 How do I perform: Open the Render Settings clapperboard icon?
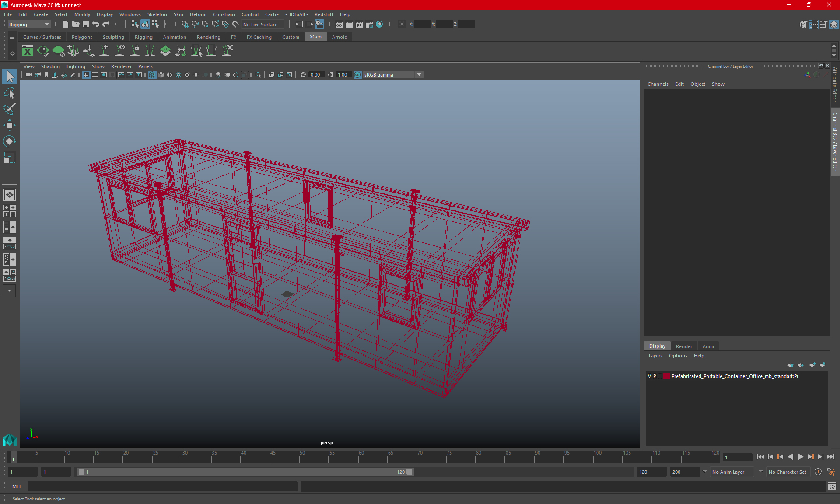click(369, 24)
